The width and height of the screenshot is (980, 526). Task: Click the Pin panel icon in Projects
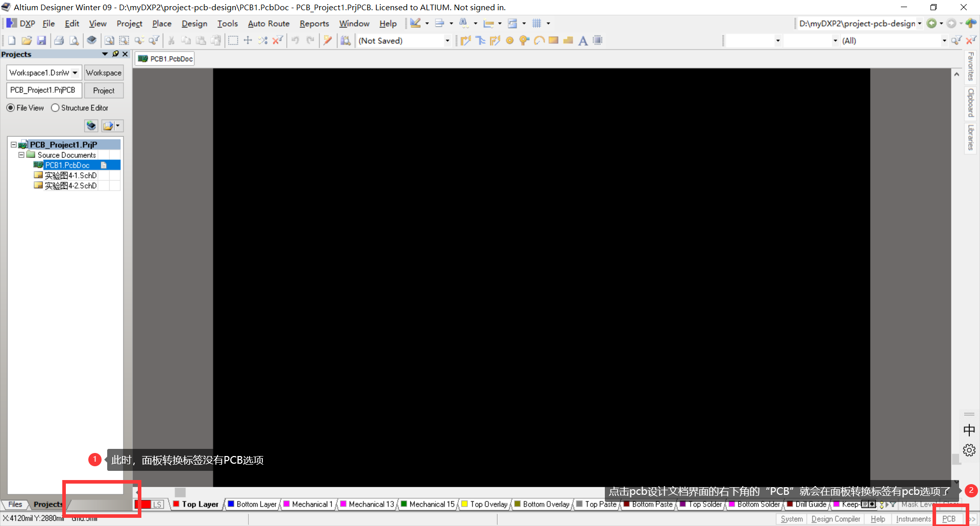click(x=115, y=54)
